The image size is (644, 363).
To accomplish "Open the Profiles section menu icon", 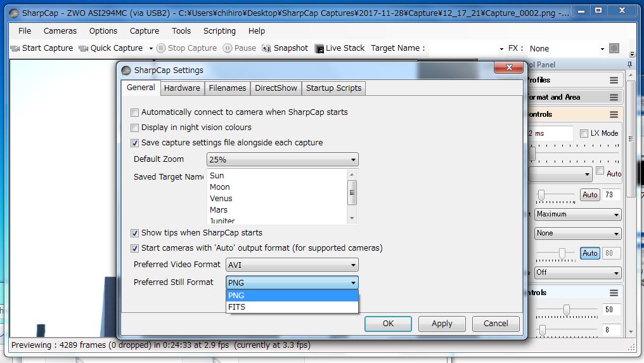I will pos(614,80).
